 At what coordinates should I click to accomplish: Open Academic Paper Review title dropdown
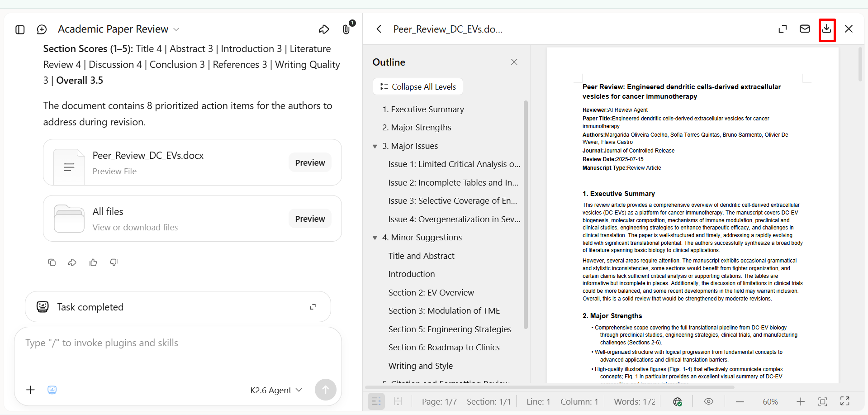click(119, 29)
